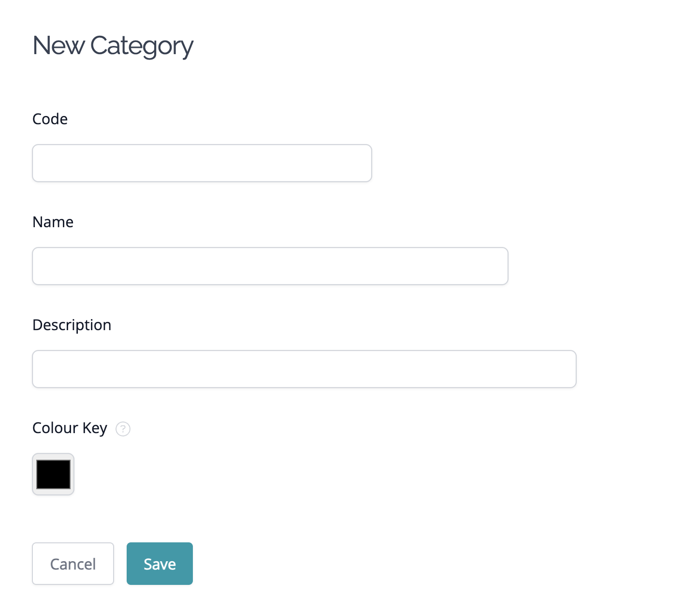Place cursor in the empty Code box
This screenshot has width=700, height=611.
202,163
